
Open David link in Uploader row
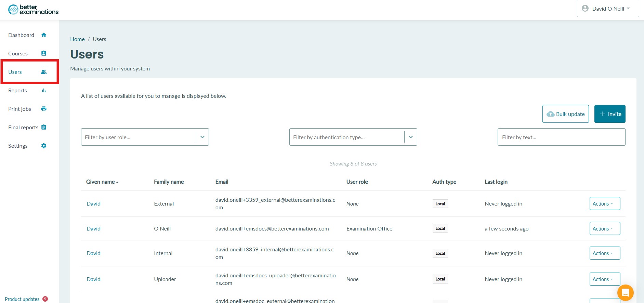[x=93, y=279]
